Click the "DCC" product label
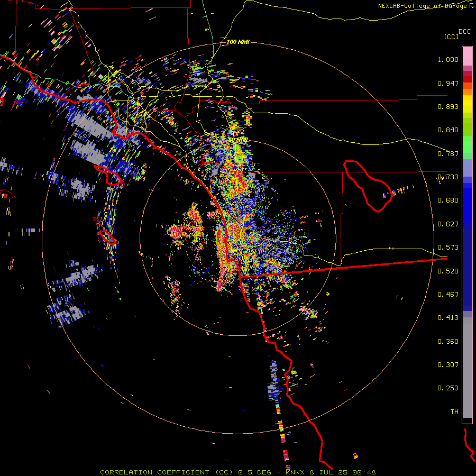Image resolution: width=476 pixels, height=476 pixels. point(464,32)
